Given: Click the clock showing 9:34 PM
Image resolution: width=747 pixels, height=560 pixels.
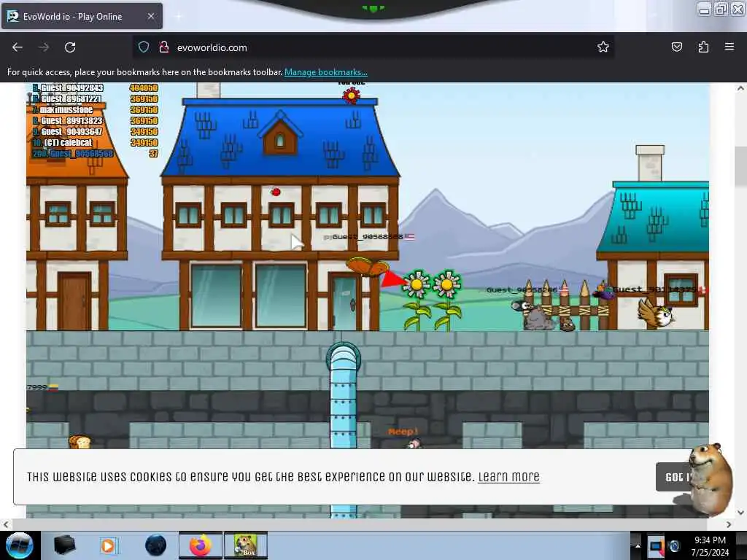Looking at the screenshot, I should [710, 546].
